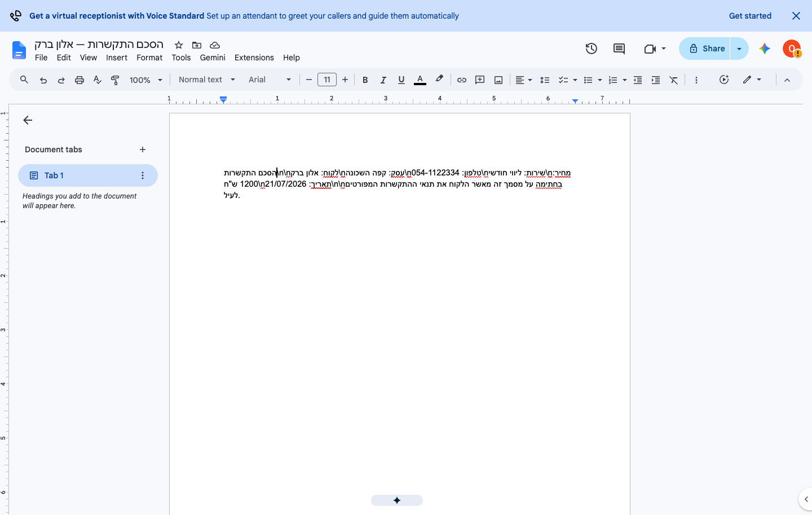This screenshot has height=515, width=812.
Task: Expand numbered list options arrow
Action: point(625,80)
